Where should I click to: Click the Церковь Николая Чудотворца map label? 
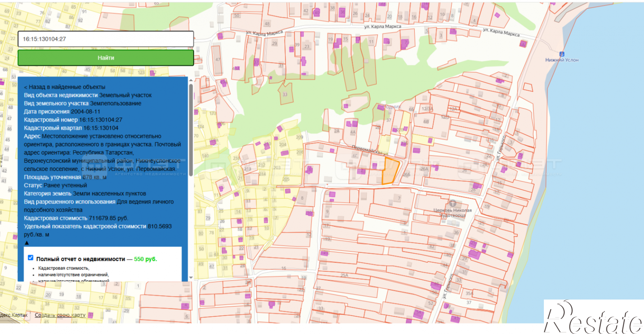pyautogui.click(x=452, y=213)
